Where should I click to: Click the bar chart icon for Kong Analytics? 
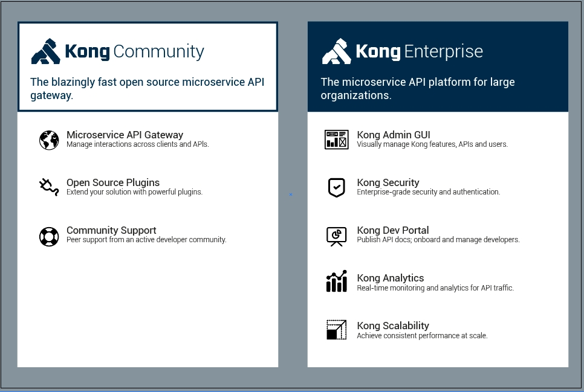click(337, 281)
